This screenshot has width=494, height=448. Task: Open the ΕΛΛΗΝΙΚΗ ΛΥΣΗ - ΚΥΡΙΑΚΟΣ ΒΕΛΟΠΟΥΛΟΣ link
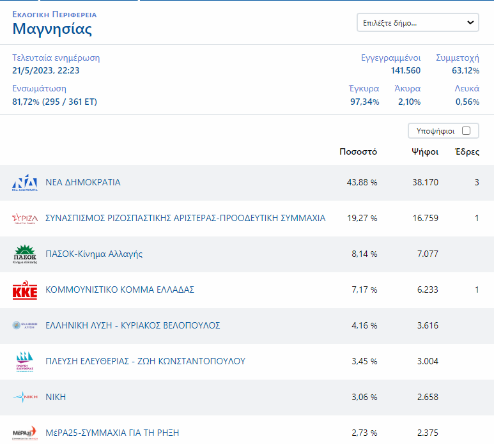(x=133, y=325)
